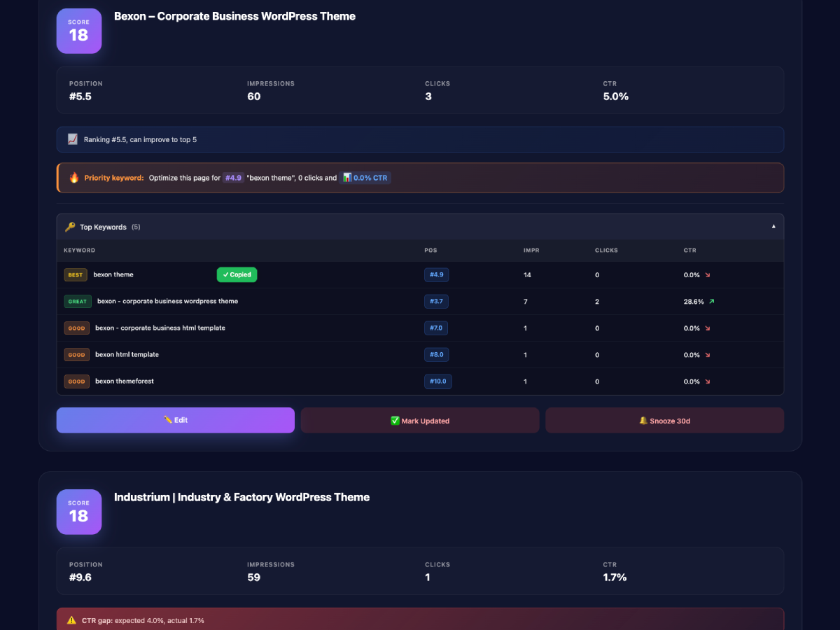Click the warning icon beside CTR gap
The image size is (840, 630).
pos(71,620)
